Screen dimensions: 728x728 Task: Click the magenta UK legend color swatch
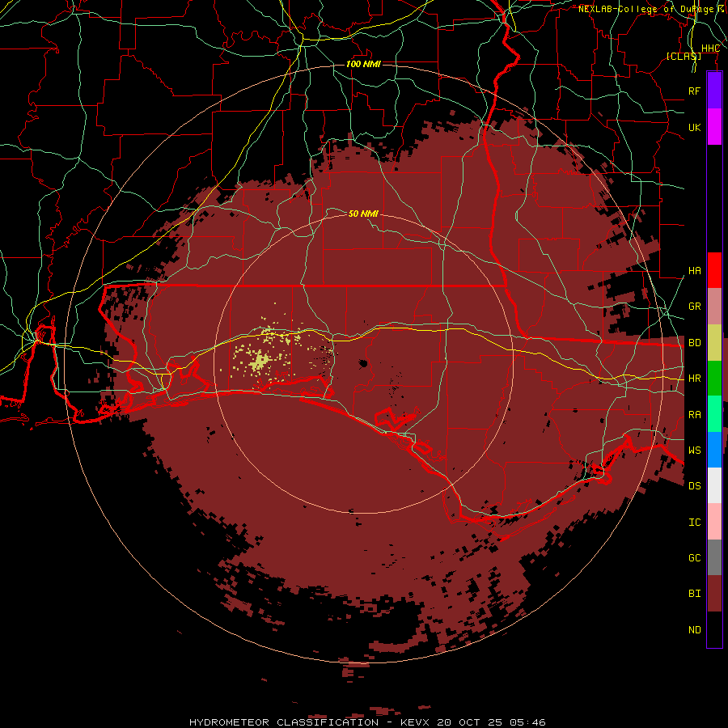coord(714,127)
